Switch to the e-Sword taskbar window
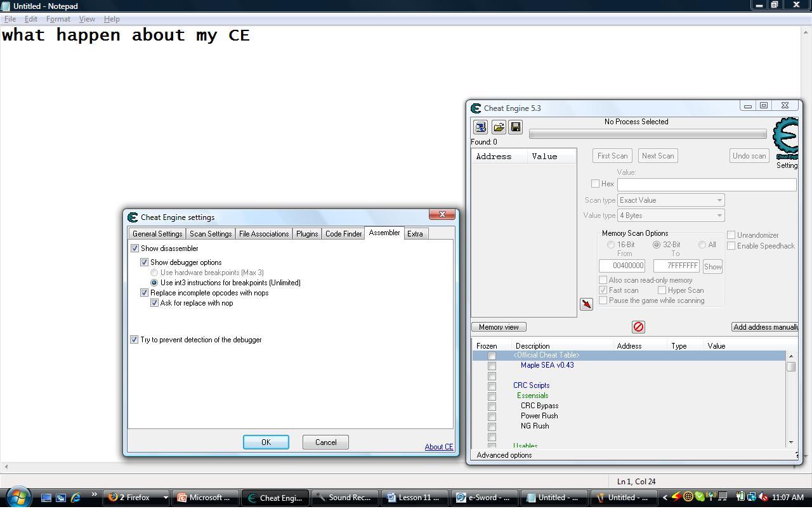This screenshot has height=509, width=812. [x=485, y=498]
